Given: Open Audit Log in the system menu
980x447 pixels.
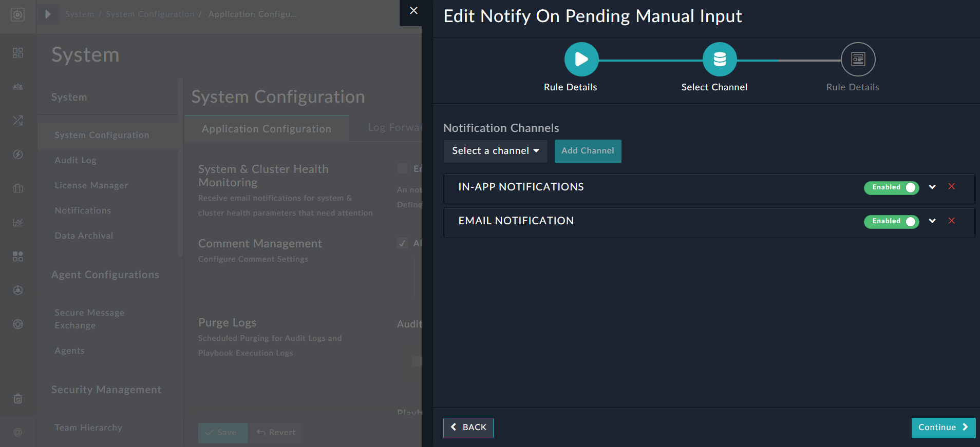Looking at the screenshot, I should 76,160.
